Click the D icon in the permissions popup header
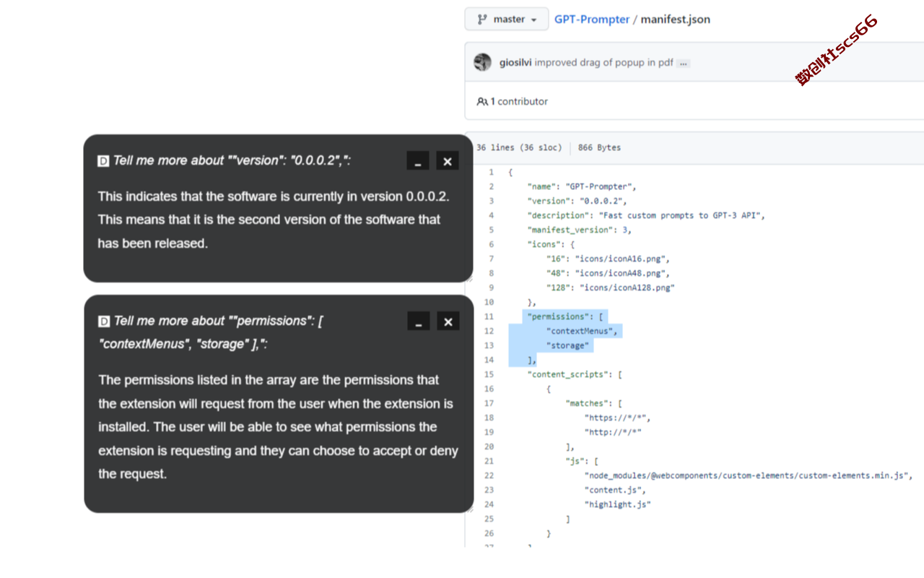This screenshot has width=924, height=578. 104,322
